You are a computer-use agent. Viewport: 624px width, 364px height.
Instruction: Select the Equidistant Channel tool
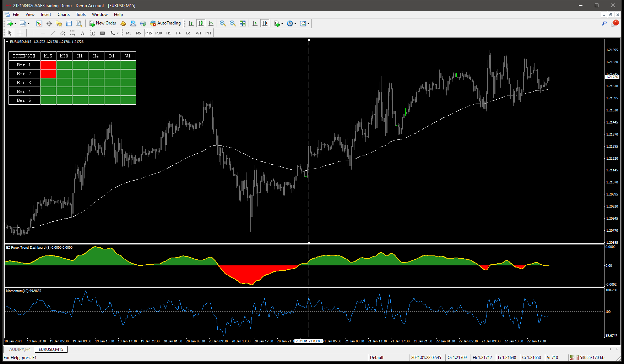(x=63, y=33)
